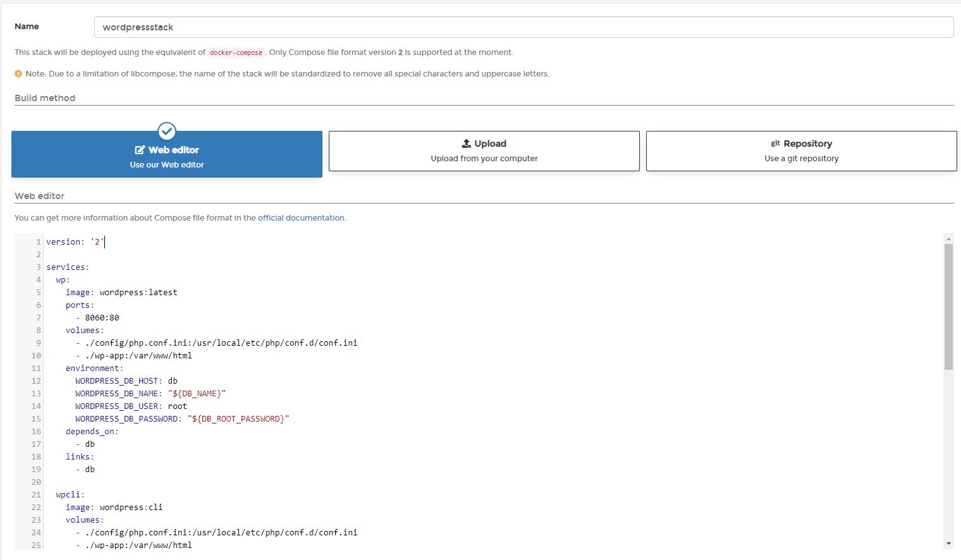The height and width of the screenshot is (560, 961).
Task: Click the 'wpcli:' service line
Action: tap(70, 494)
